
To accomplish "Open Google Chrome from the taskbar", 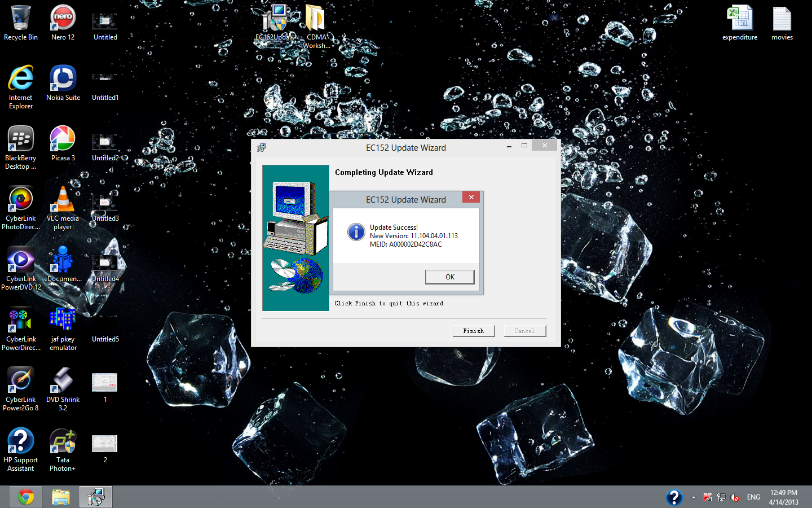I will [25, 497].
